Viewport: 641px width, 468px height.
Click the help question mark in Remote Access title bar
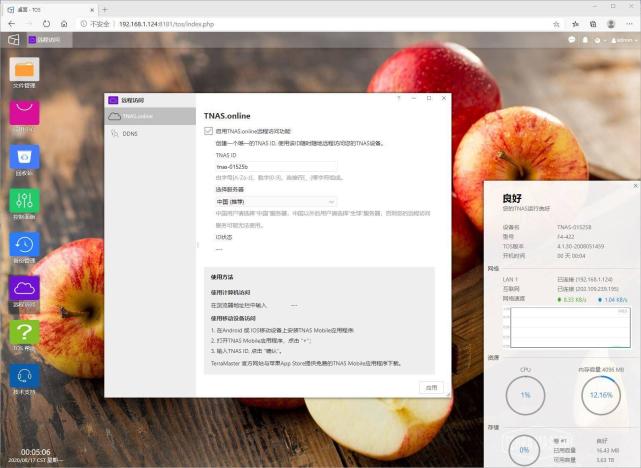[x=399, y=98]
